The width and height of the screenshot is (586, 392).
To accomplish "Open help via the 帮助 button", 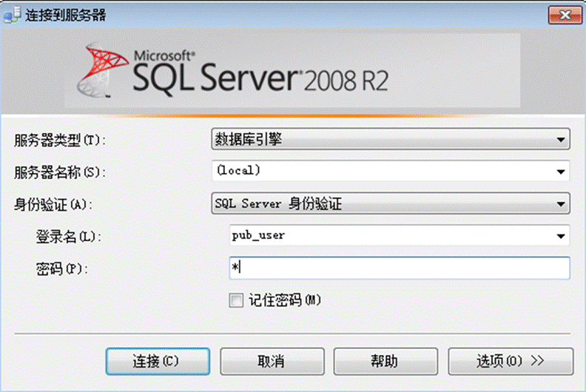I will [385, 361].
